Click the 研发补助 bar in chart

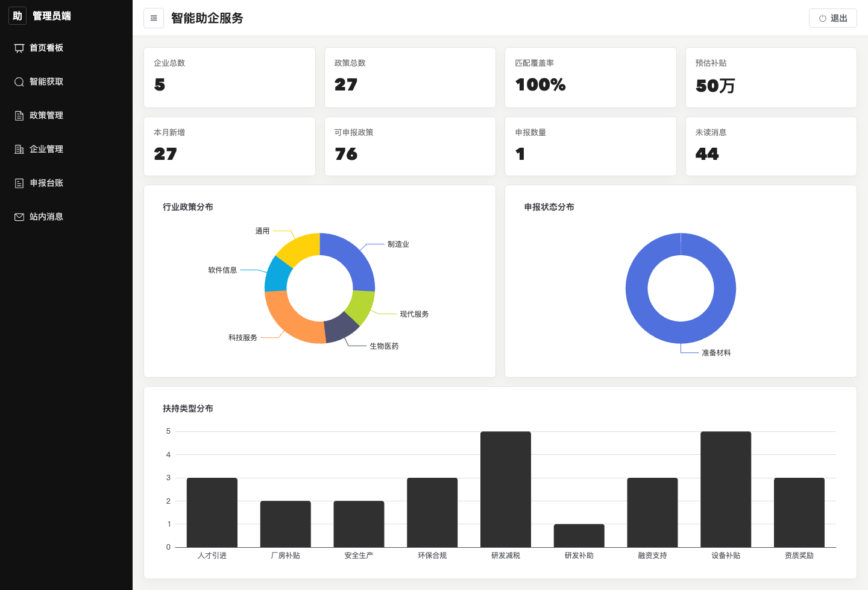tap(579, 536)
